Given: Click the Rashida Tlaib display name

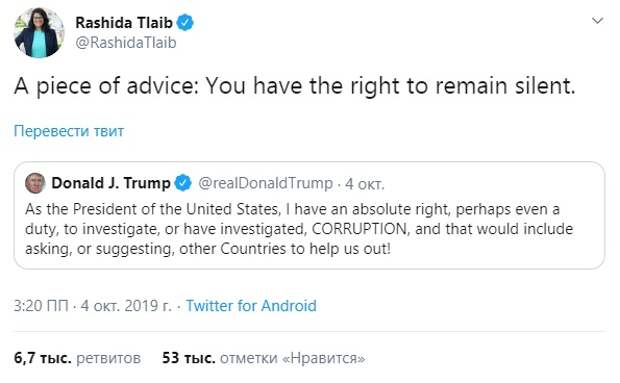Looking at the screenshot, I should tap(124, 23).
